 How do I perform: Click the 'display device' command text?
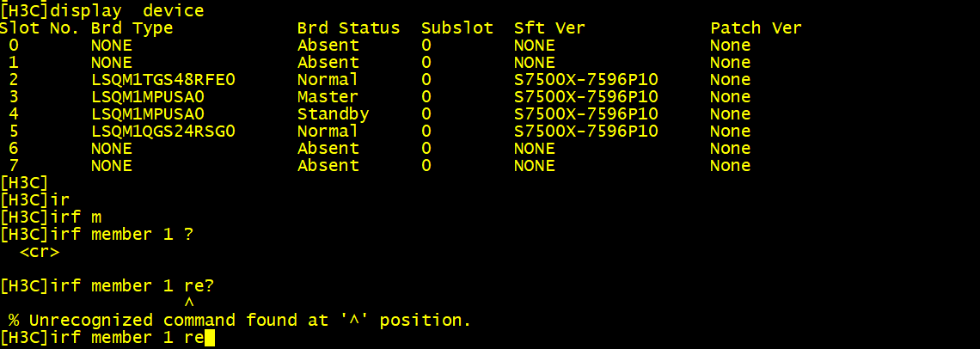point(127,11)
